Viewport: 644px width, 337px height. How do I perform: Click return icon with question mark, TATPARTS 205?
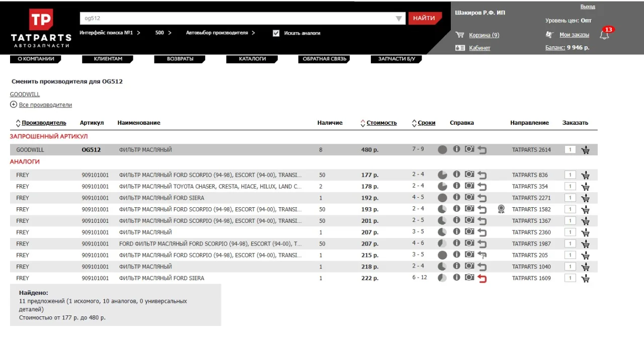482,255
